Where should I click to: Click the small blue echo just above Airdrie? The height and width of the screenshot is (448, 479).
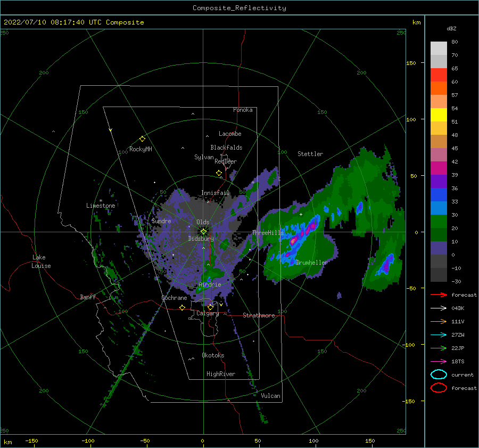pyautogui.click(x=209, y=280)
